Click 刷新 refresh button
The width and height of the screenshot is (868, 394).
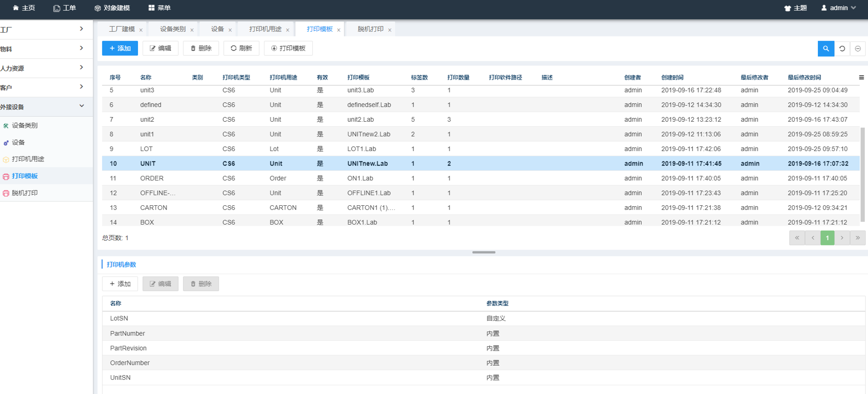(241, 48)
